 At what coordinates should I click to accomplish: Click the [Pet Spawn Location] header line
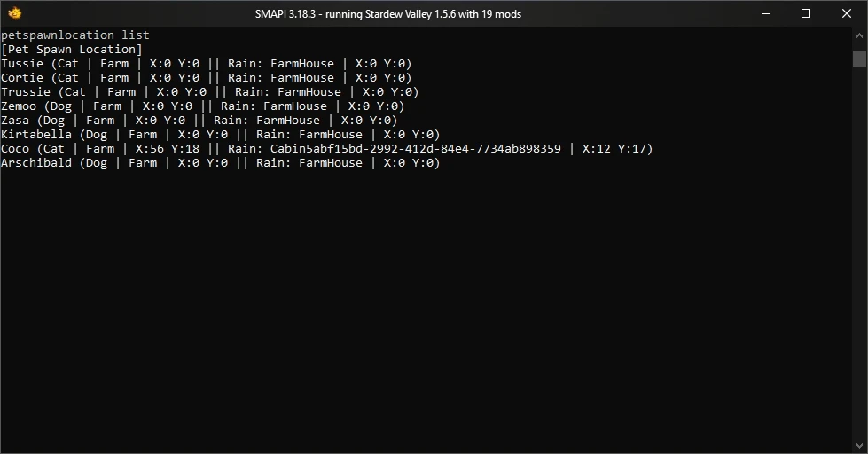pyautogui.click(x=72, y=50)
